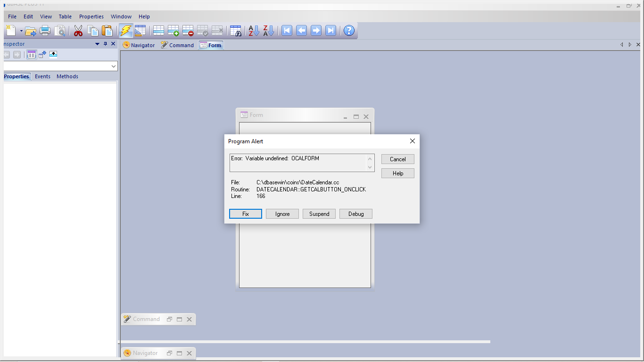Toggle Inspector auto-hide pin
644x362 pixels.
point(105,44)
